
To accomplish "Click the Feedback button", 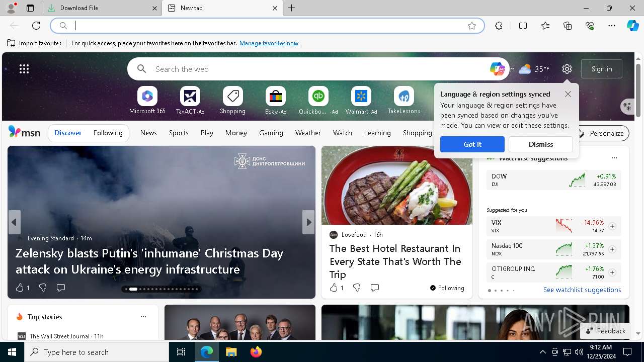I will pos(605,331).
